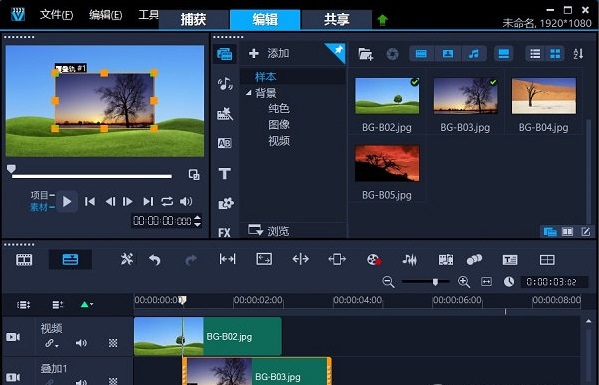Select the 样本 folder in library tree
The width and height of the screenshot is (599, 385).
[x=266, y=77]
